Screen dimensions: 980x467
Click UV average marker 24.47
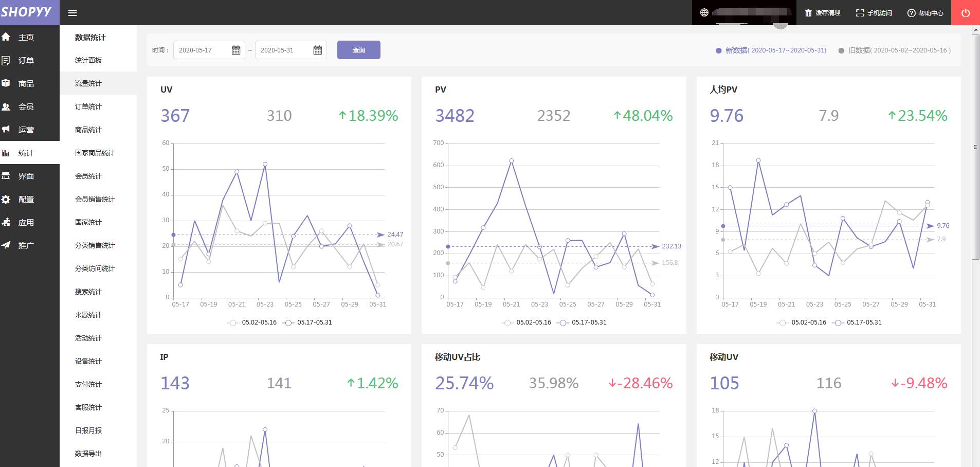395,235
